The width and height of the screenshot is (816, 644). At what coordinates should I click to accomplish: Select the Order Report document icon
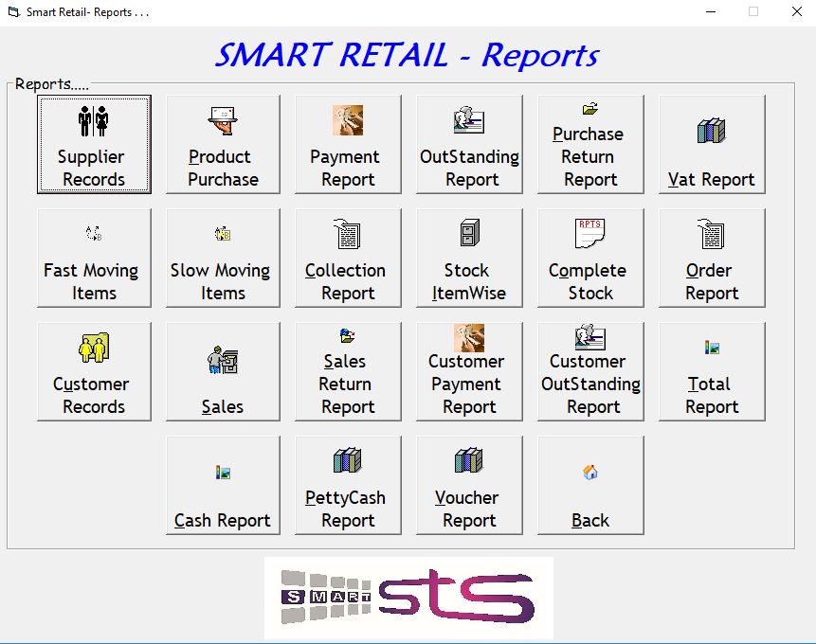pos(712,234)
